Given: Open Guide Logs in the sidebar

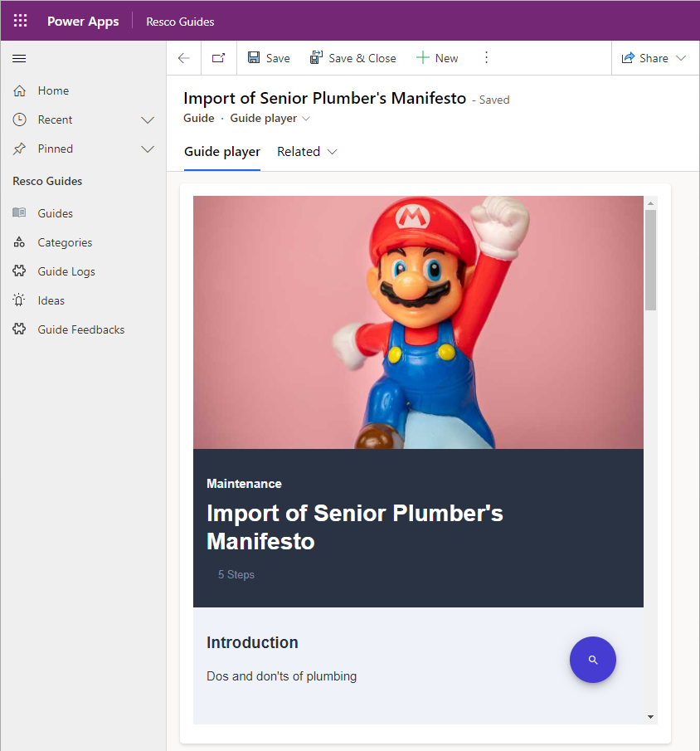Looking at the screenshot, I should (66, 271).
